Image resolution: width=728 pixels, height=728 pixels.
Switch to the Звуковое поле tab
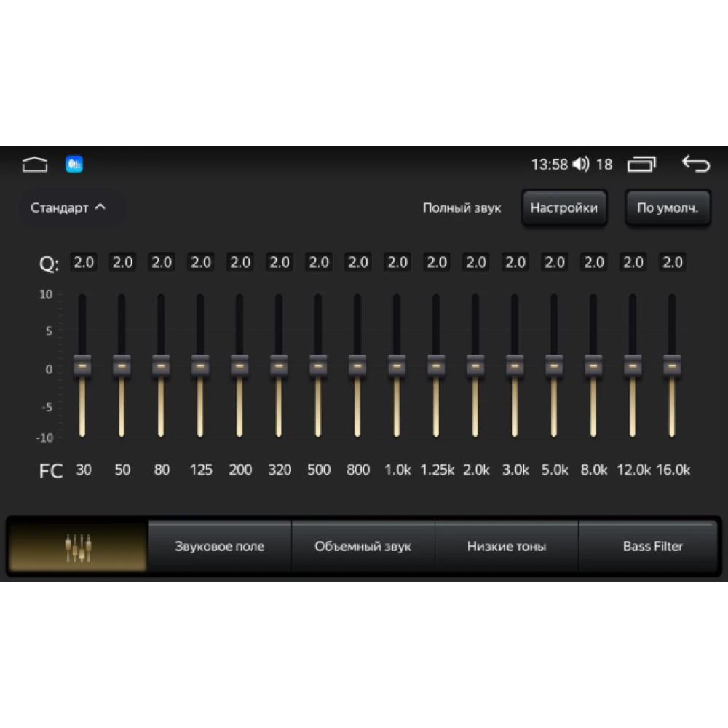[x=220, y=547]
